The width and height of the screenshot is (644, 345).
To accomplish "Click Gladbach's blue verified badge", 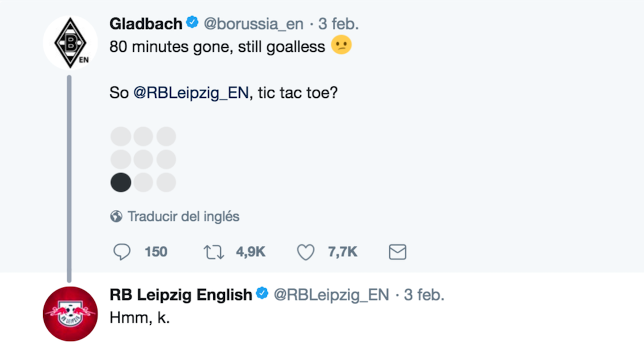I will click(x=192, y=23).
